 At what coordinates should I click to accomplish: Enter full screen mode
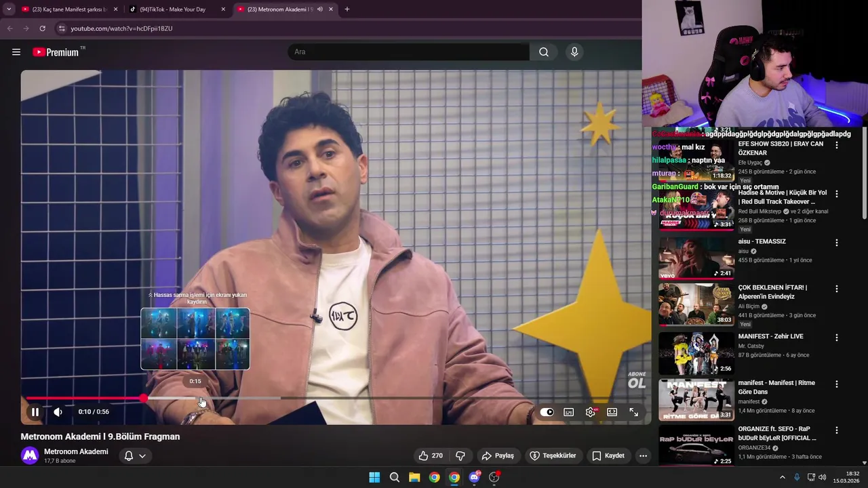[634, 412]
